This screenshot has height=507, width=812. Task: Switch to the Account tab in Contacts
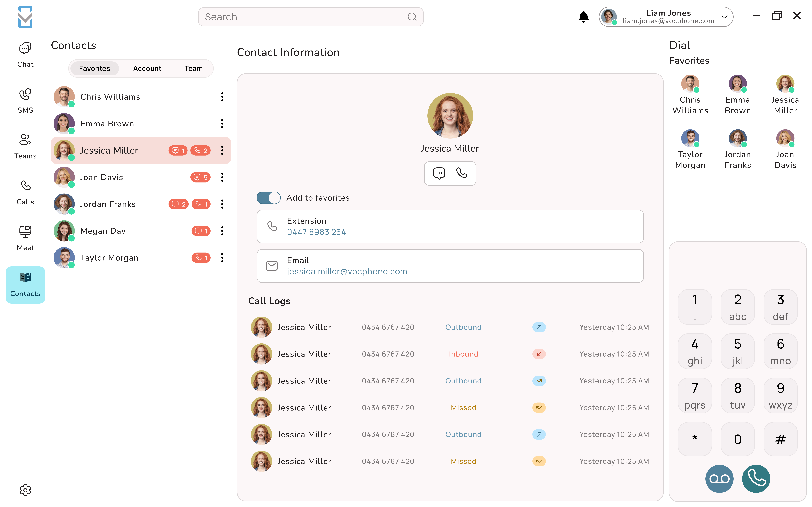(147, 68)
